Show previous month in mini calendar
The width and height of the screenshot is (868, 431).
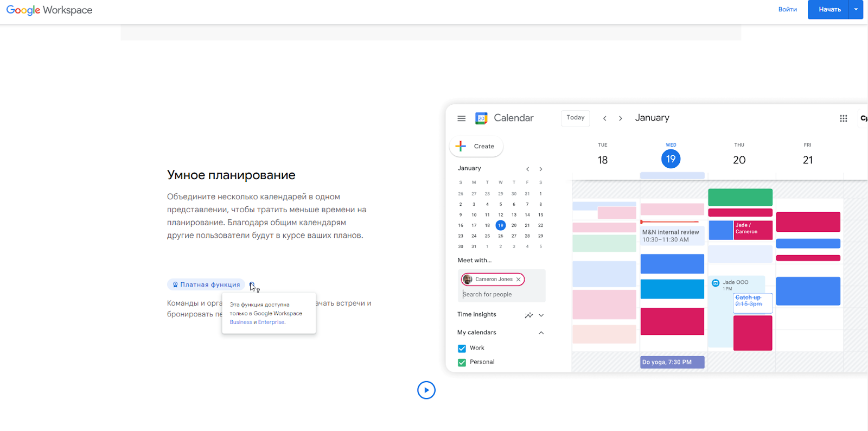point(527,169)
